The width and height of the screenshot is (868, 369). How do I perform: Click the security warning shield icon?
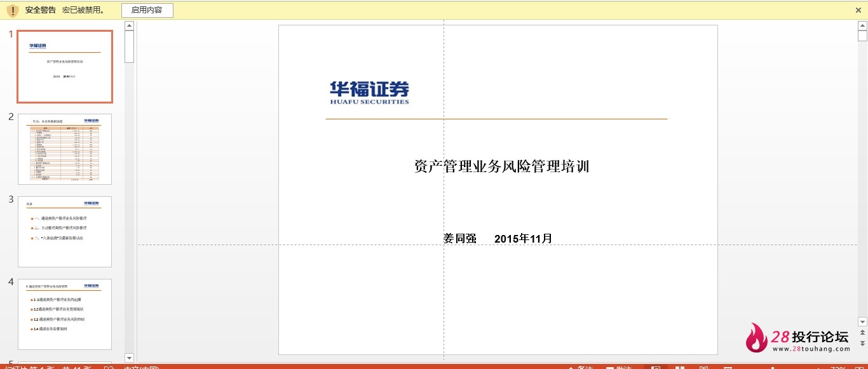pos(13,11)
